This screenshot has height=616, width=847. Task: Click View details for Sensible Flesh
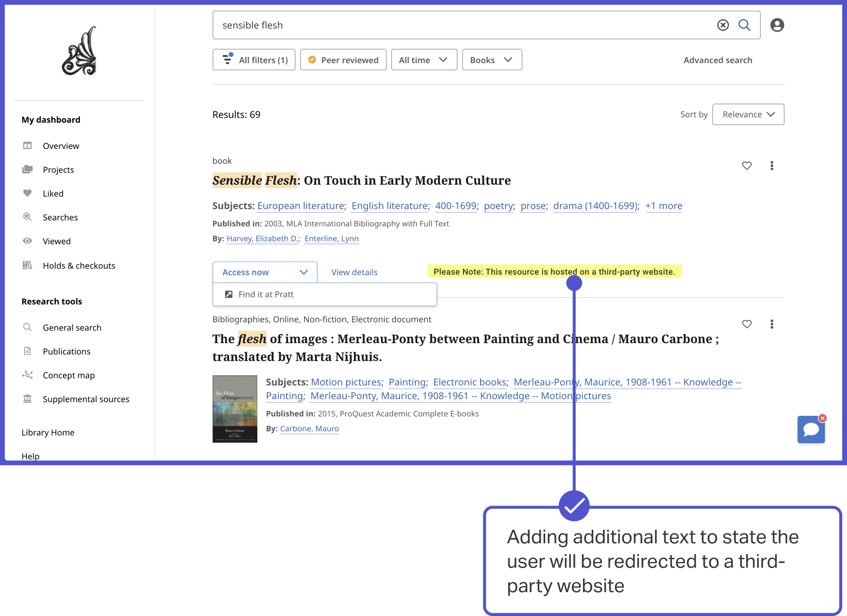pos(354,272)
